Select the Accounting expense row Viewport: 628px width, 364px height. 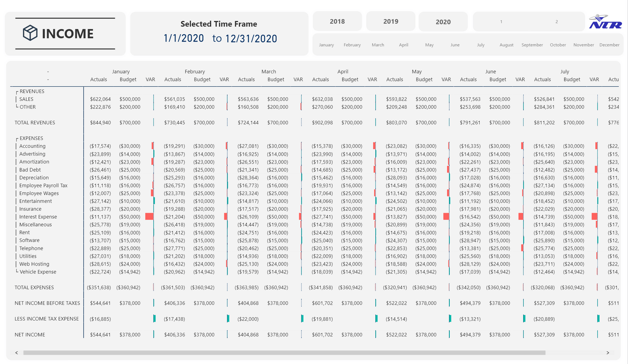pyautogui.click(x=32, y=146)
